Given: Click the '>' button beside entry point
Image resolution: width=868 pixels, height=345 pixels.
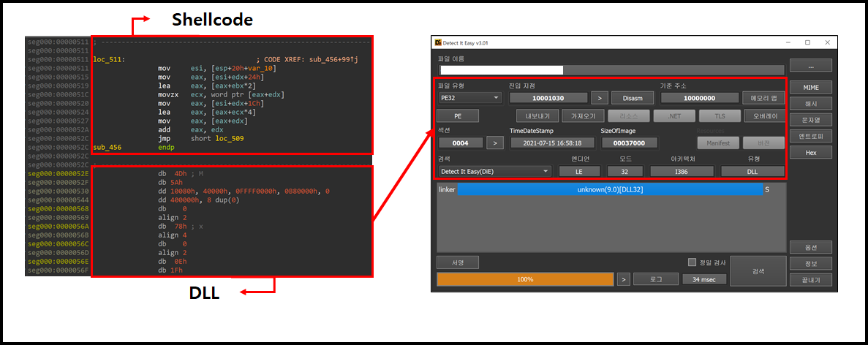Looking at the screenshot, I should pyautogui.click(x=599, y=98).
